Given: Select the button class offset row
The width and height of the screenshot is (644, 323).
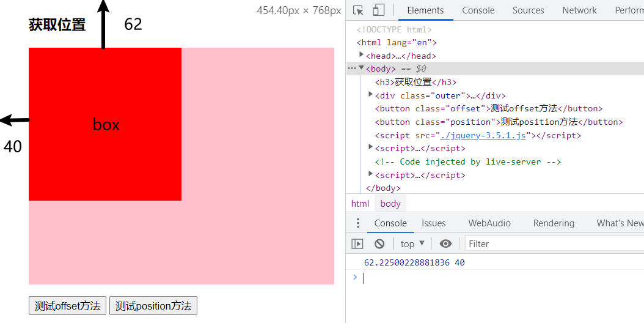Looking at the screenshot, I should point(489,109).
